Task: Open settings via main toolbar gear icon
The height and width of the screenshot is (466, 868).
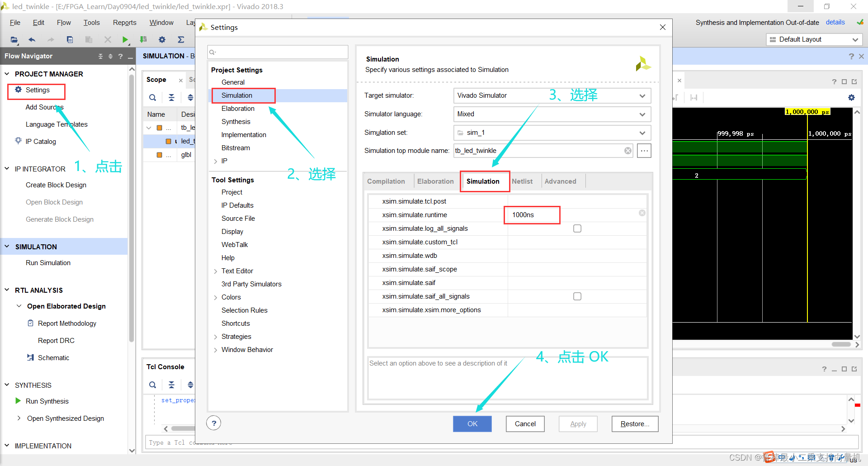Action: tap(162, 40)
